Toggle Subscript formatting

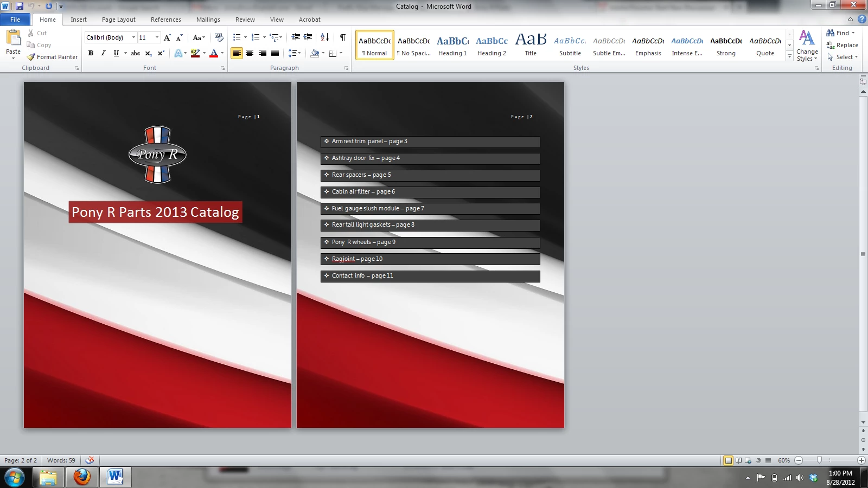tap(149, 53)
